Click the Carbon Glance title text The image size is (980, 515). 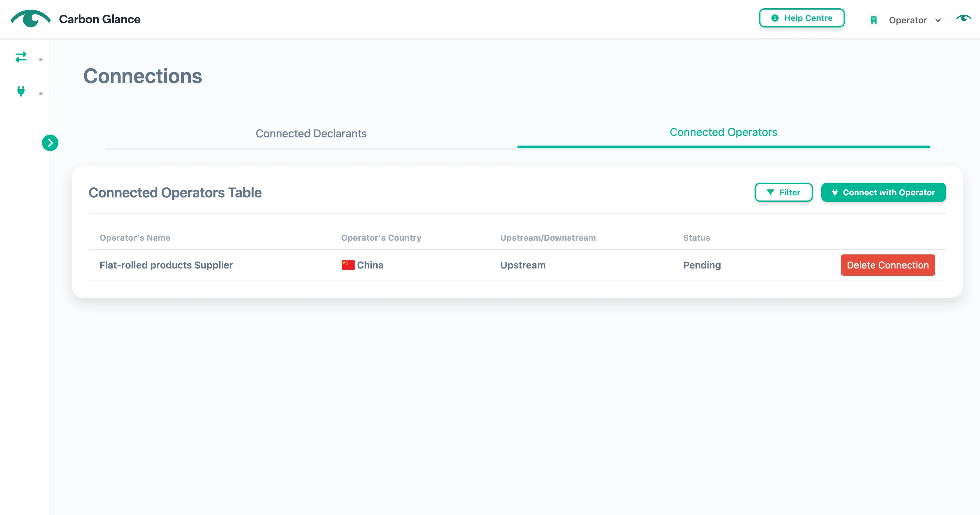[x=100, y=19]
